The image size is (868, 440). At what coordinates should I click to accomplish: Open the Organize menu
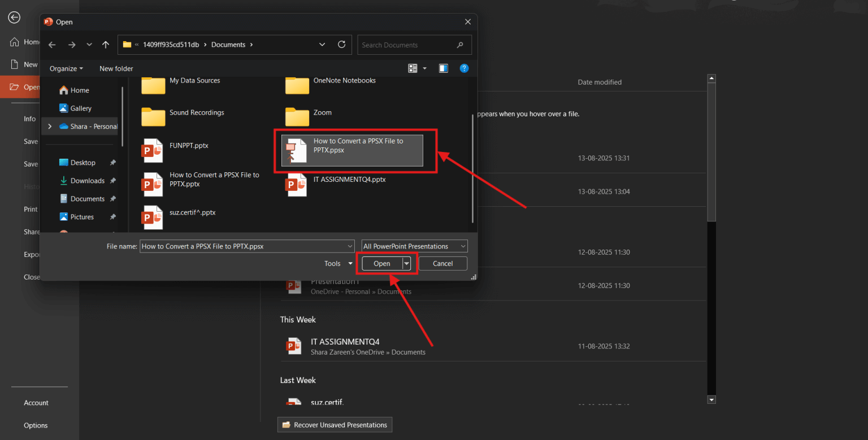(63, 68)
